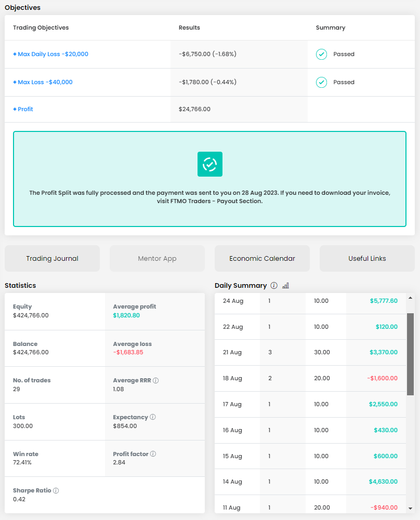Click the -$6,750.00 (-1.68%) result

tap(208, 54)
